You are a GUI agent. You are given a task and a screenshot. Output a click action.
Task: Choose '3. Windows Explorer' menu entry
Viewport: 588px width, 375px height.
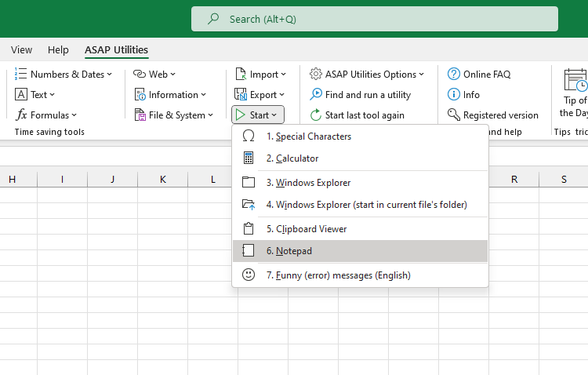coord(360,183)
